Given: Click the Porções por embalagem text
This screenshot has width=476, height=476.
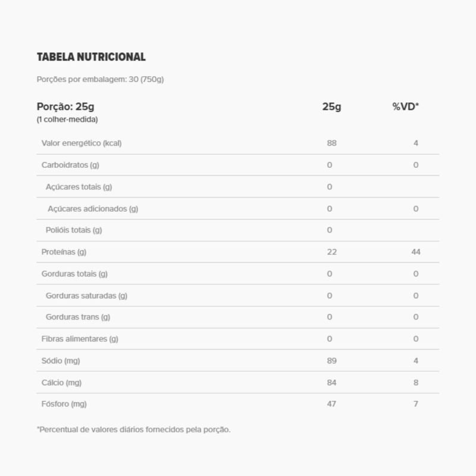Looking at the screenshot, I should click(x=100, y=79).
